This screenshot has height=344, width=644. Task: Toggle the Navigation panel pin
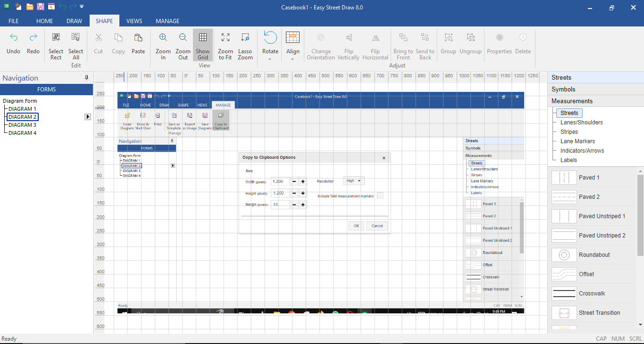(86, 78)
